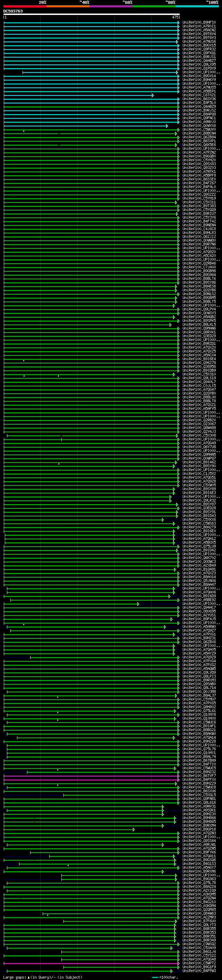Pick the first green hit UniRef100_C5WUV0
Image resolution: width=222 pixels, height=980 pixels.
click(199, 129)
